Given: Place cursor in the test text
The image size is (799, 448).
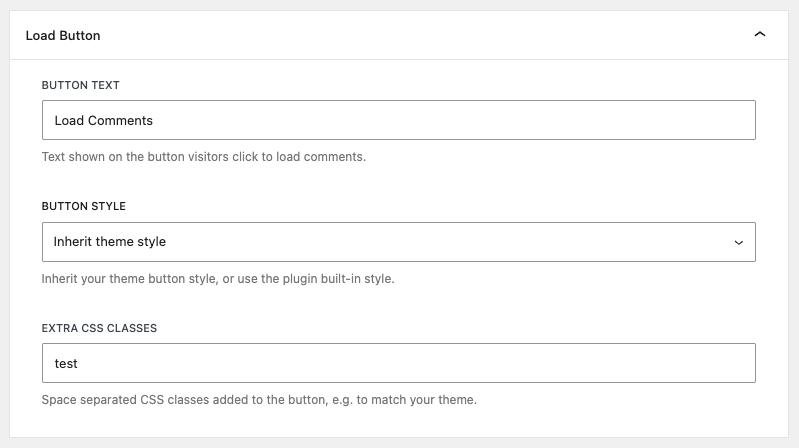Looking at the screenshot, I should (x=66, y=364).
